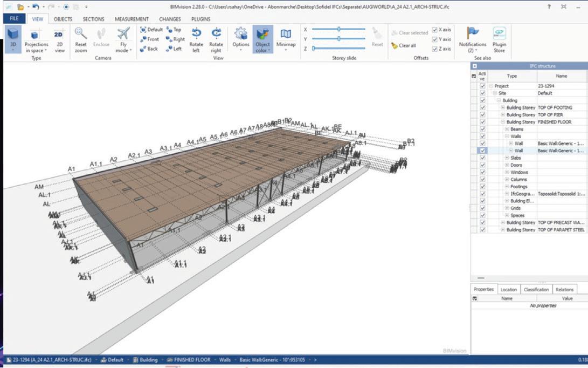Uncheck the X axis checkbox
The height and width of the screenshot is (368, 588).
coord(435,30)
